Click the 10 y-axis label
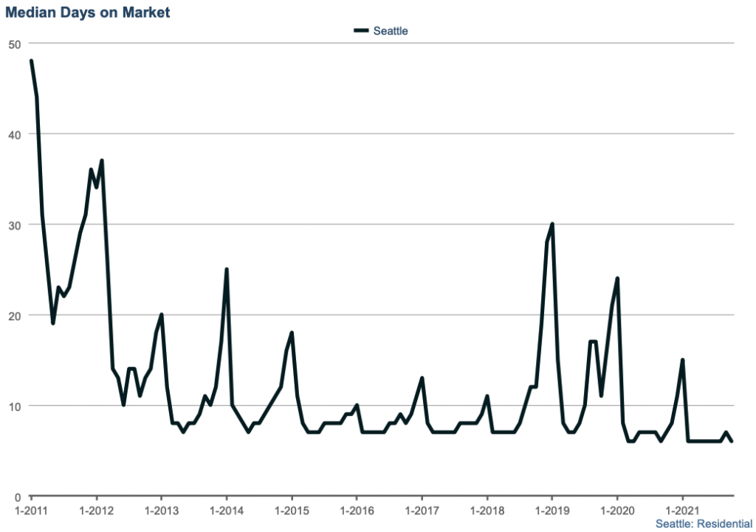 (x=14, y=406)
